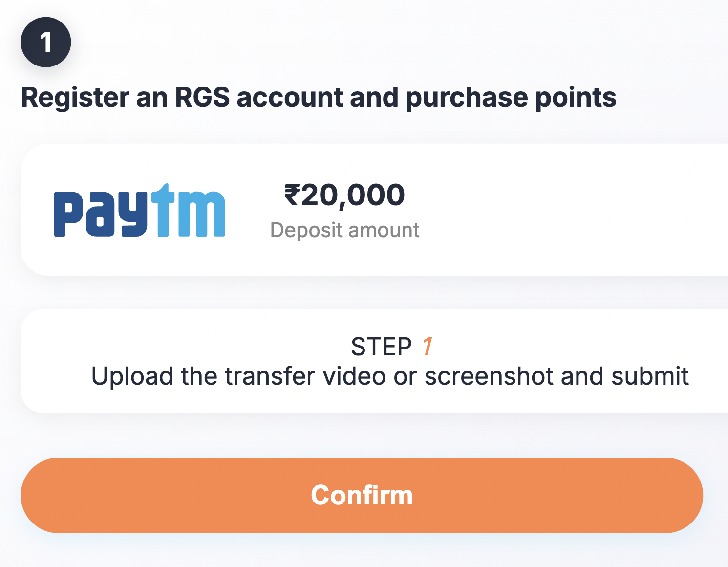Select the ₹20,000 deposit amount
Image resolution: width=728 pixels, height=567 pixels.
coord(344,196)
